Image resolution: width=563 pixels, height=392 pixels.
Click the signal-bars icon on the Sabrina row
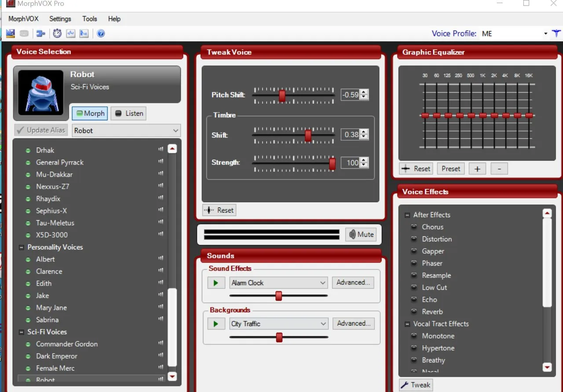point(161,319)
